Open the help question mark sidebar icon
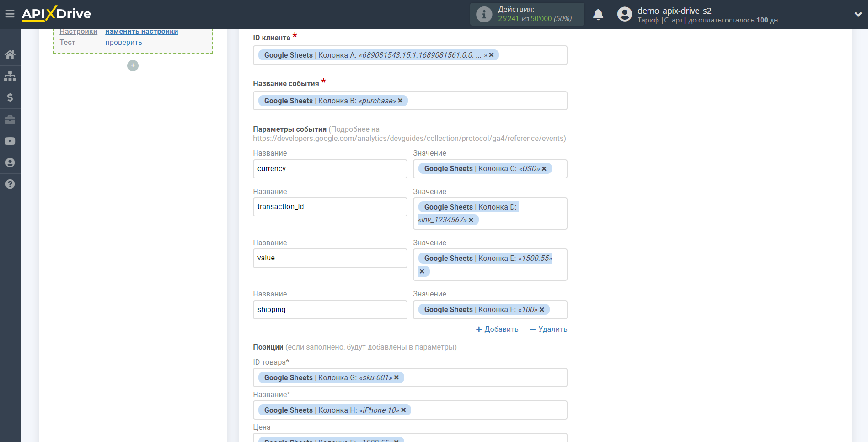 click(x=10, y=184)
